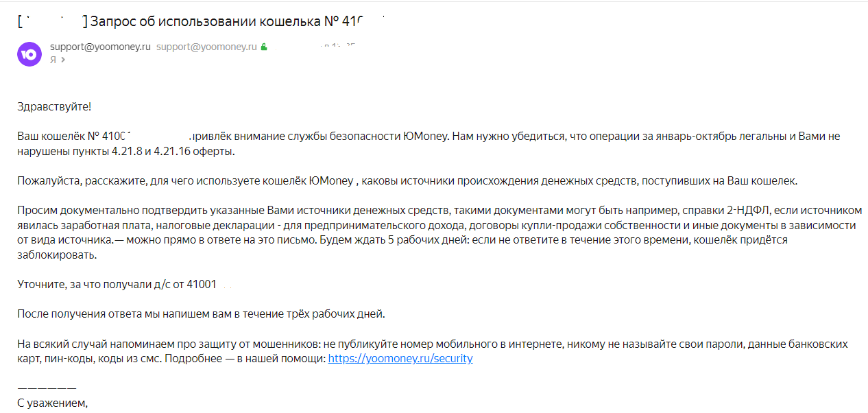Click the green lock signature icon
The image size is (868, 413).
pyautogui.click(x=263, y=48)
